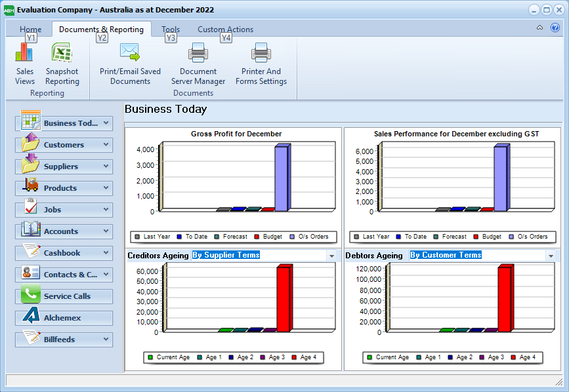
Task: Click the Products sidebar button
Action: [x=64, y=187]
